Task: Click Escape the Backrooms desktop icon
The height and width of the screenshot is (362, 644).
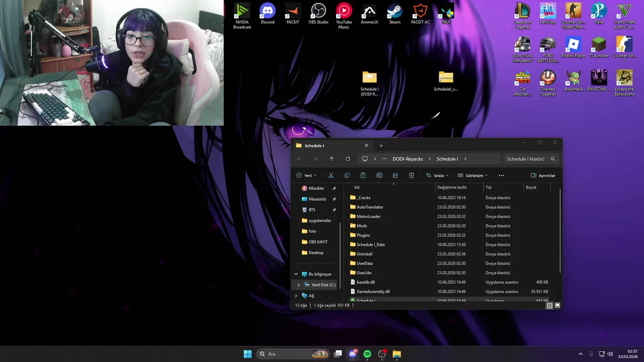Action: coord(624,83)
